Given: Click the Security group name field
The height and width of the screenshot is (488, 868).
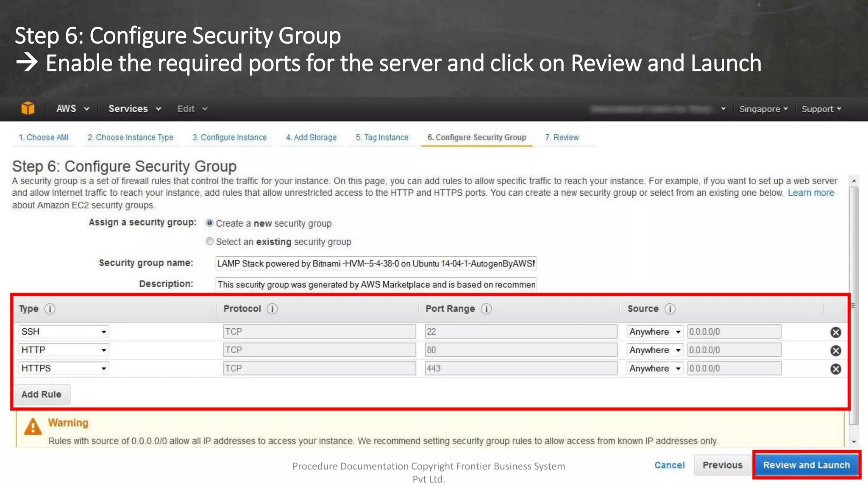Looking at the screenshot, I should pyautogui.click(x=376, y=263).
